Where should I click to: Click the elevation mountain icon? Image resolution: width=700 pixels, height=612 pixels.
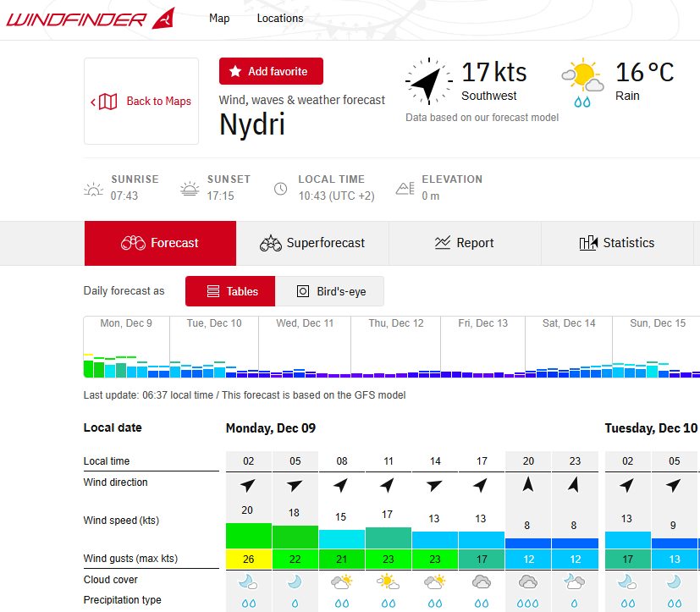405,189
